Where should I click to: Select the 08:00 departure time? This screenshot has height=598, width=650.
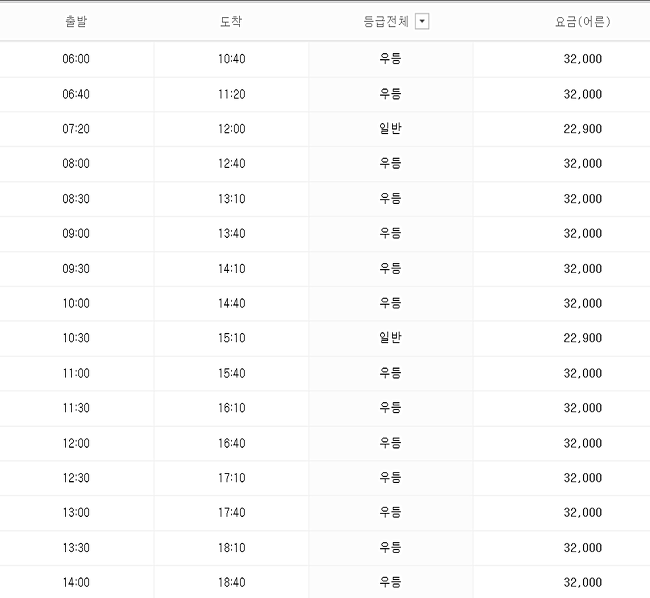[76, 164]
